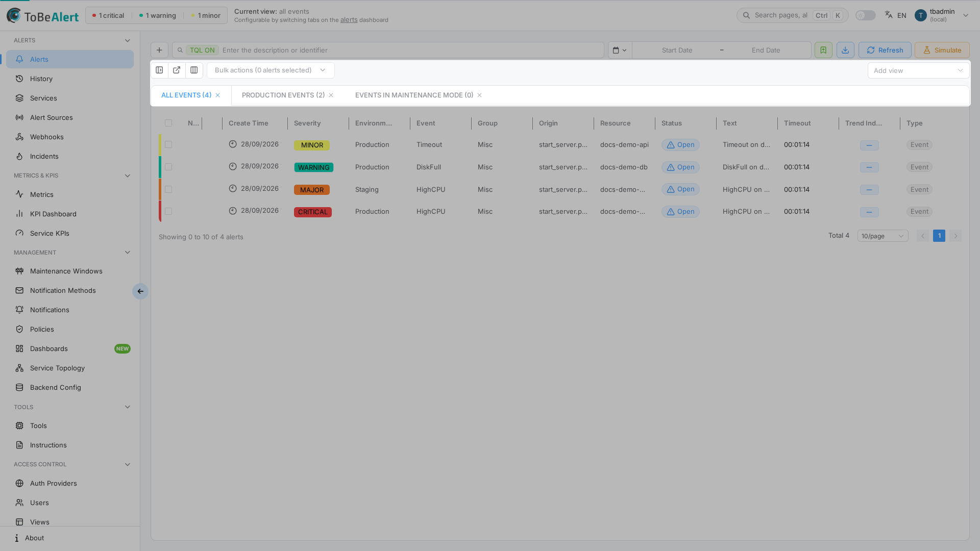Click the Webhooks icon in sidebar

tap(19, 137)
